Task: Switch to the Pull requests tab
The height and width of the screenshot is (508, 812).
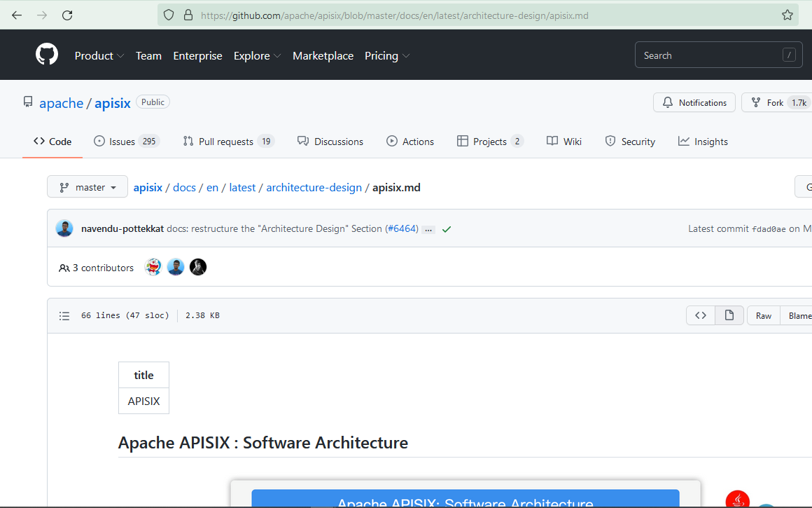Action: point(228,142)
